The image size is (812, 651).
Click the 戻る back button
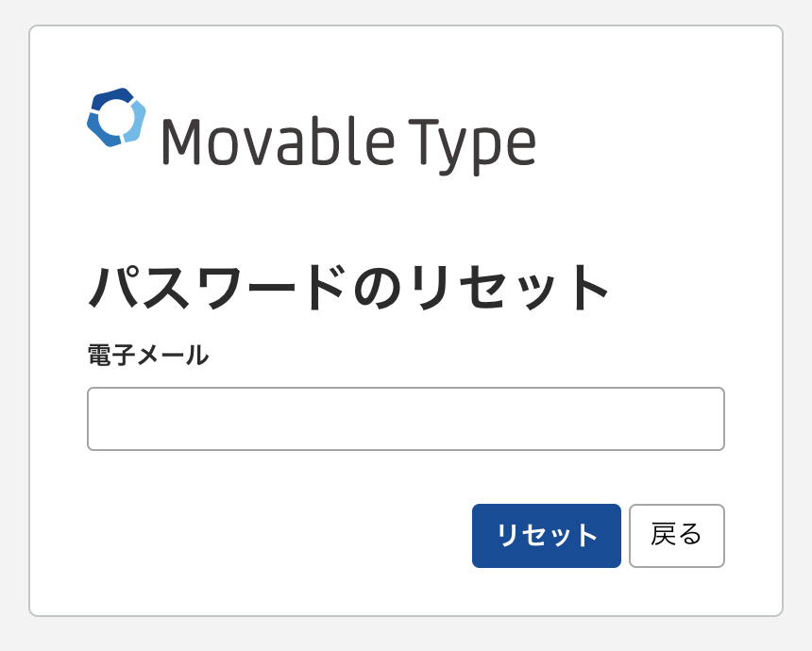point(676,536)
